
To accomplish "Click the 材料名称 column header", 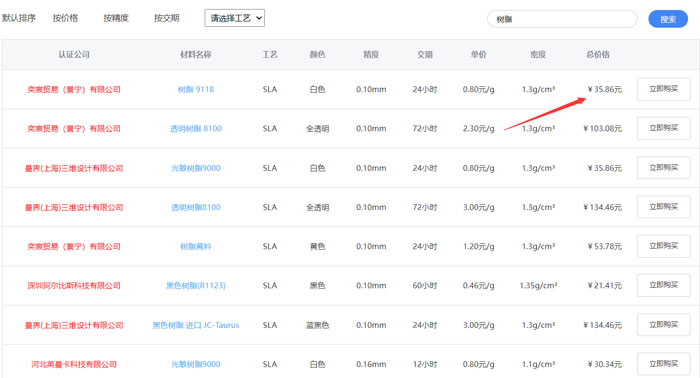I will 196,54.
